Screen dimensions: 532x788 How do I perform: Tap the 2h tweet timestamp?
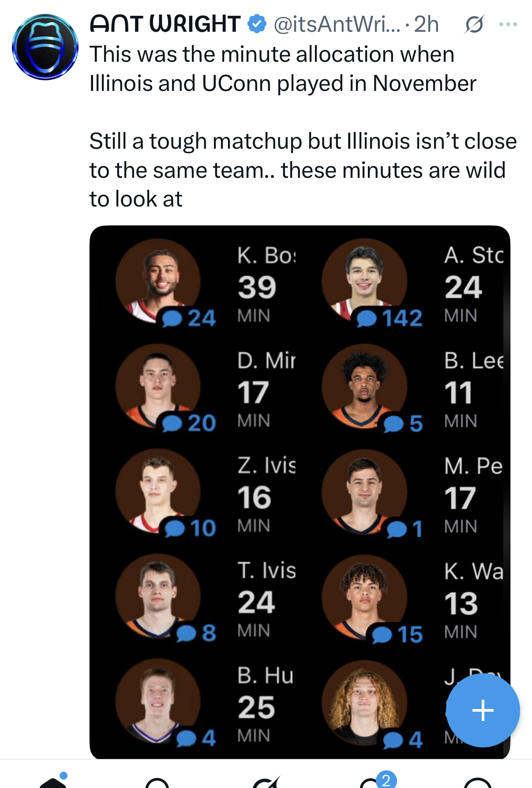click(427, 24)
